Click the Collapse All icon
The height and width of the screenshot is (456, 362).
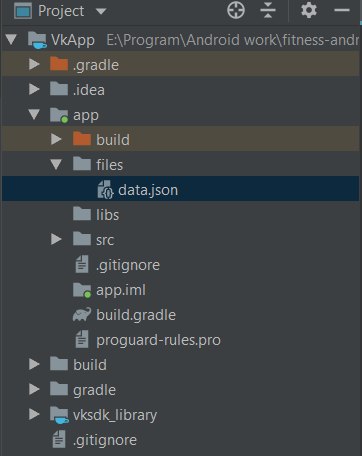click(268, 10)
